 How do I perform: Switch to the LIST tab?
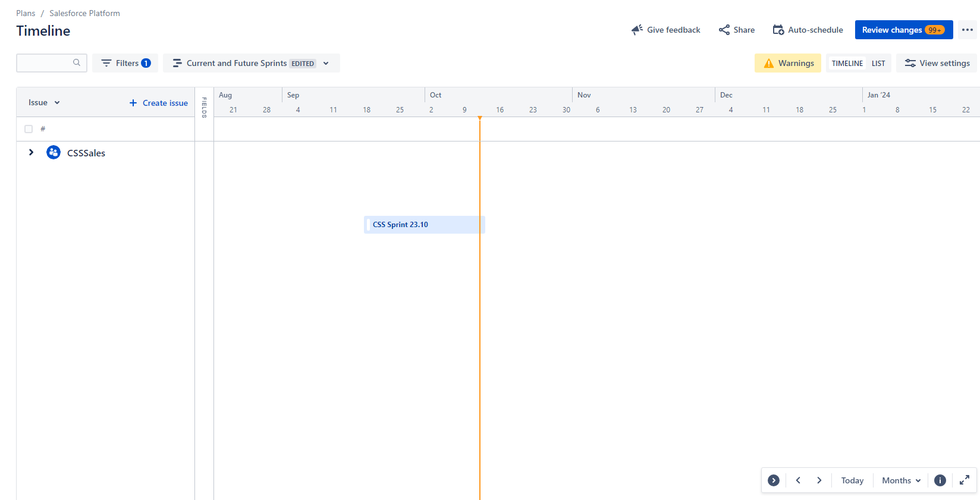pos(878,63)
